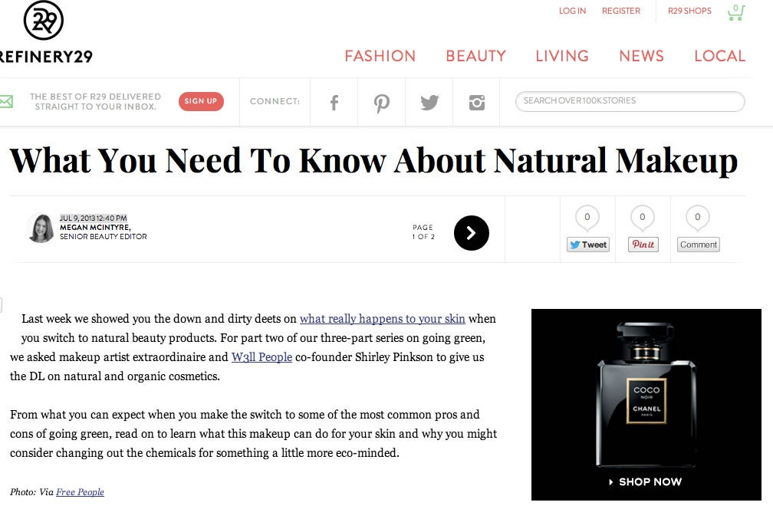Click 'THE BEST OF R29 DELIVERED' text
773x532 pixels.
[95, 97]
